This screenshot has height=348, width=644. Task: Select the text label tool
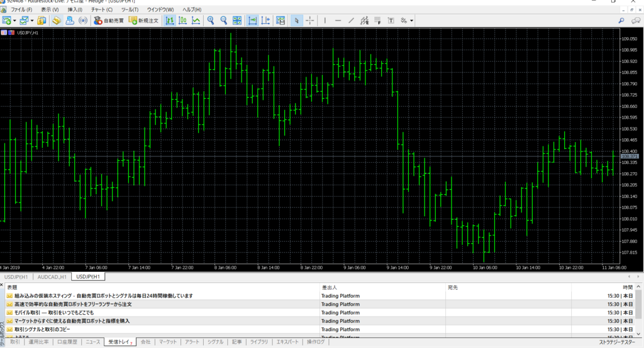(x=391, y=21)
